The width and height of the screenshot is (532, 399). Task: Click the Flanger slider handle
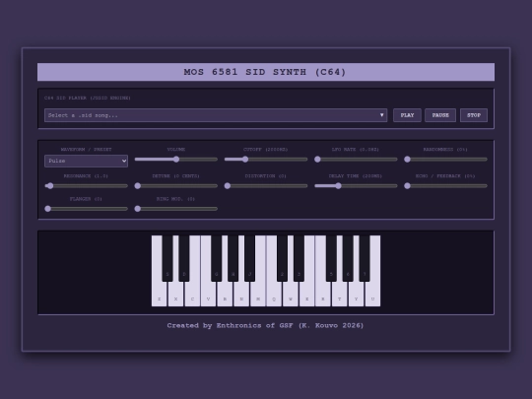(48, 209)
